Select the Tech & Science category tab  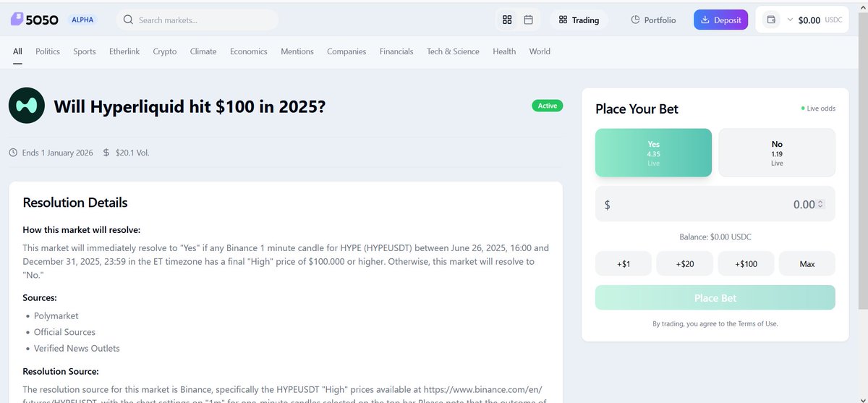coord(453,51)
